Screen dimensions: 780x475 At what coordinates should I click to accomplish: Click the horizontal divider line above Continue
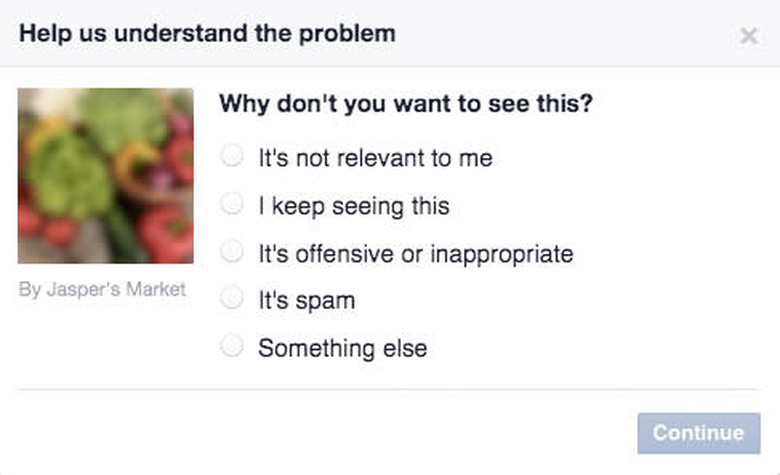pyautogui.click(x=390, y=389)
